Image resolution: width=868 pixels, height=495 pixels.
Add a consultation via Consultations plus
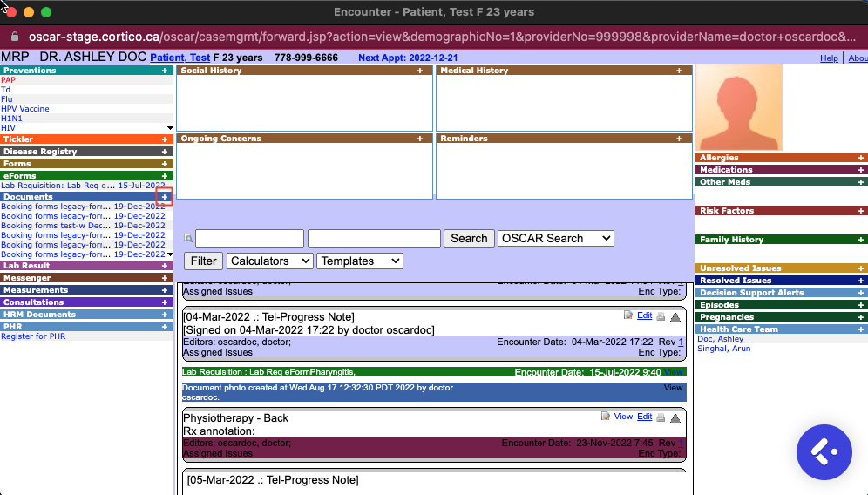(x=165, y=302)
